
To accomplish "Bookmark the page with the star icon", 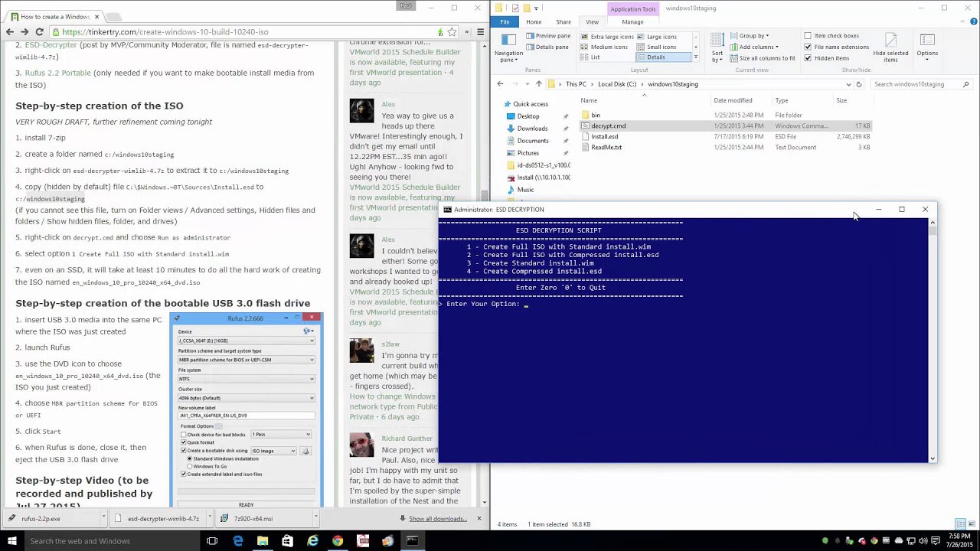I will 452,32.
